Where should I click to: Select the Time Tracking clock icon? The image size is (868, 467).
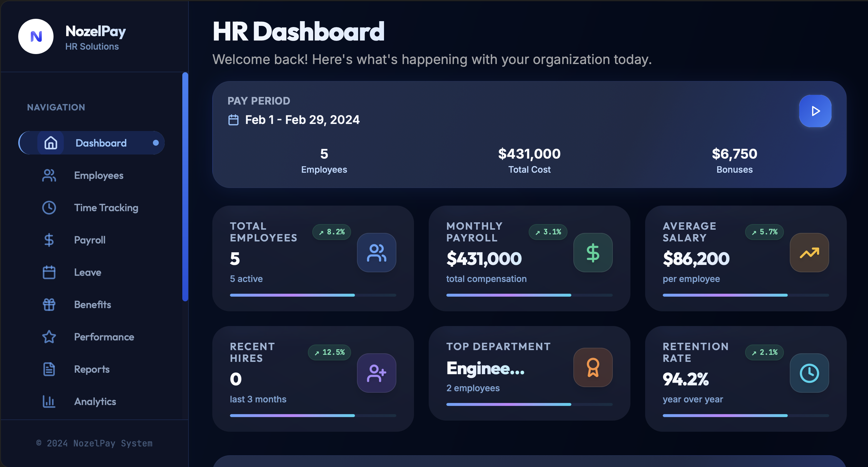(49, 208)
